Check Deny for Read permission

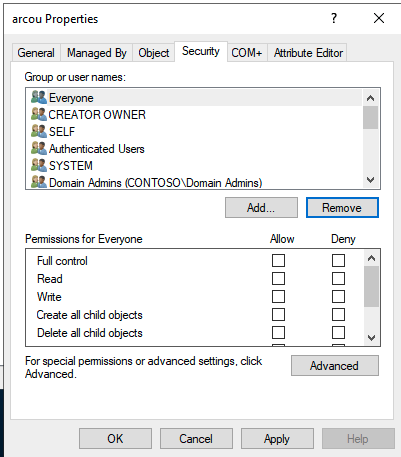coord(338,278)
